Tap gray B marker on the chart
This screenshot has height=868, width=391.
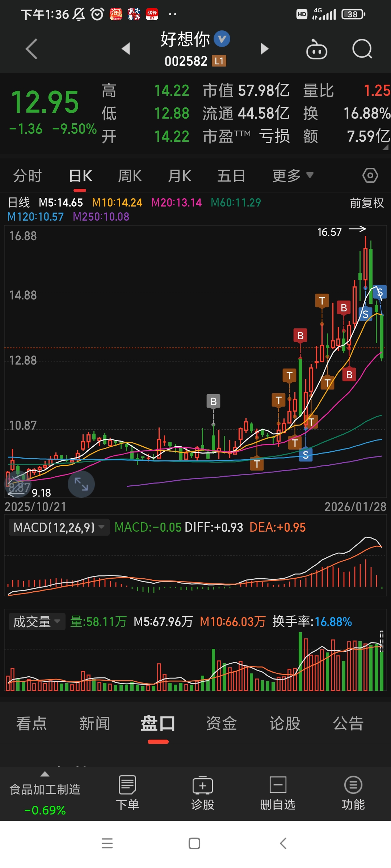[x=214, y=401]
